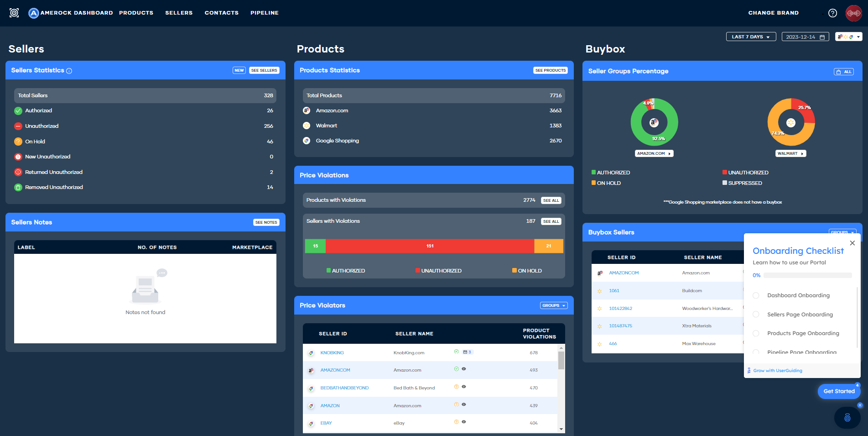Open the Last 7 Days dropdown
868x436 pixels.
(x=751, y=37)
